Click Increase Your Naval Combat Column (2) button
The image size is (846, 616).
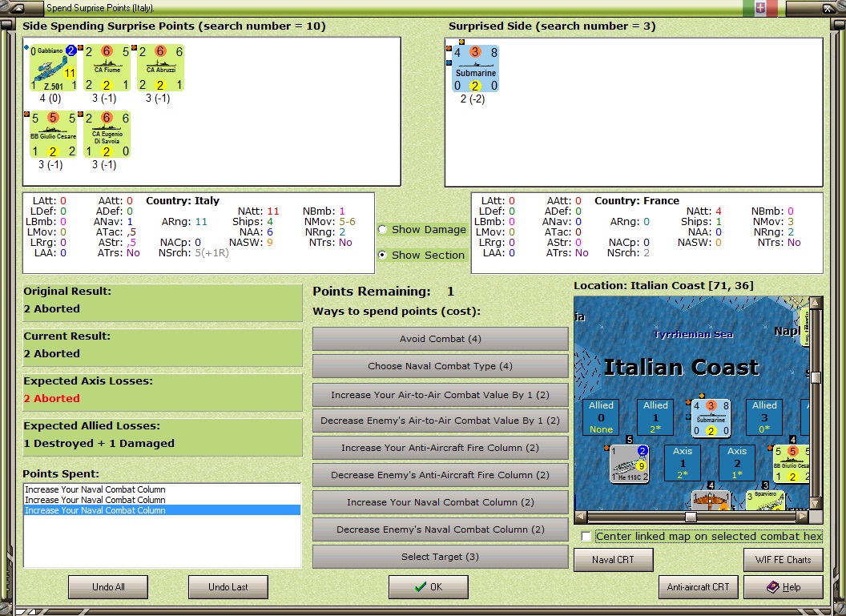click(441, 502)
